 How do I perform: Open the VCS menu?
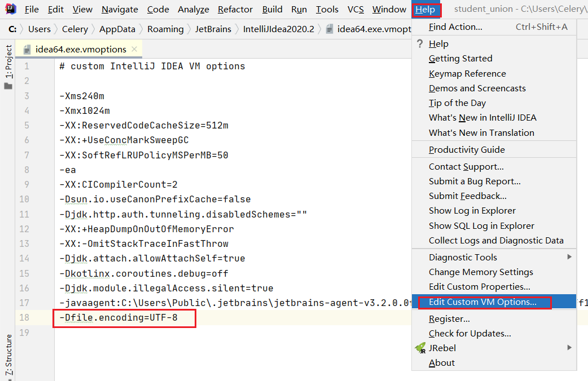point(356,10)
